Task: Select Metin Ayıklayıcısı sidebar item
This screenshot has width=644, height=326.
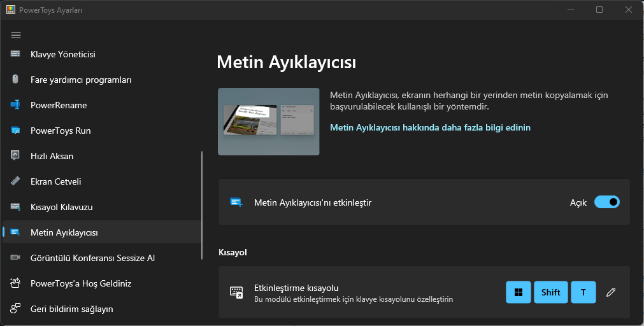Action: pyautogui.click(x=102, y=232)
